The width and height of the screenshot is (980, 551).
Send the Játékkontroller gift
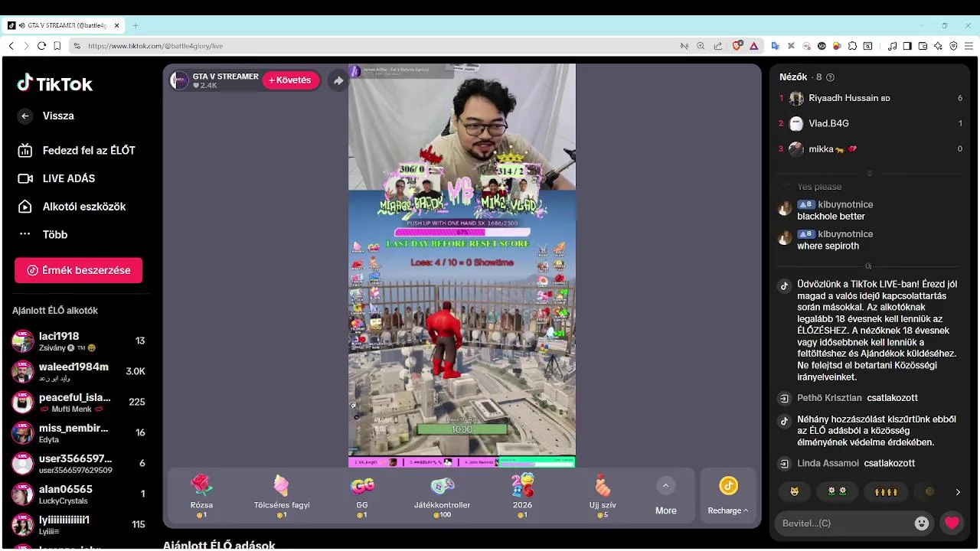tap(443, 496)
